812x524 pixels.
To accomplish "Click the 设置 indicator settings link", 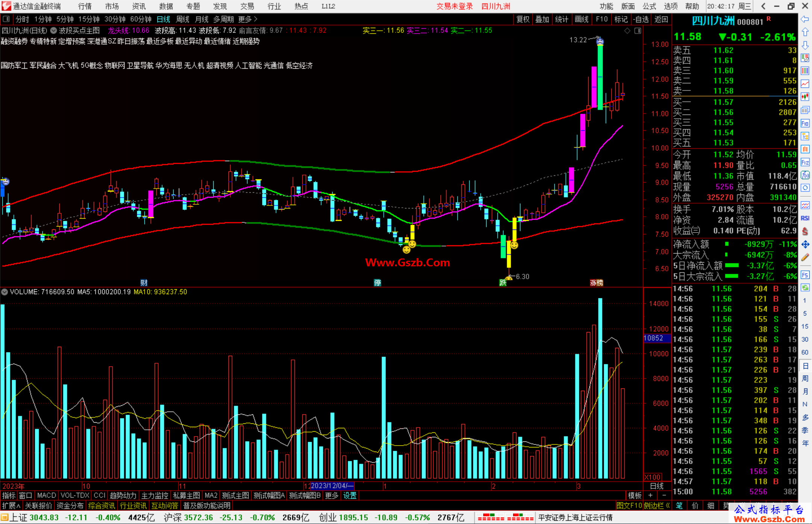I will point(350,495).
